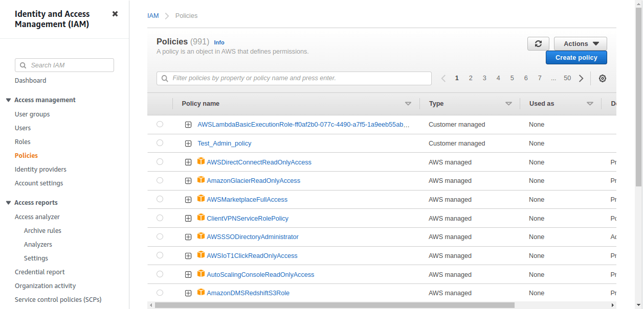Click AWS managed box icon for AWSDirectConnectReadOnlyAccess
The height and width of the screenshot is (309, 644).
201,161
